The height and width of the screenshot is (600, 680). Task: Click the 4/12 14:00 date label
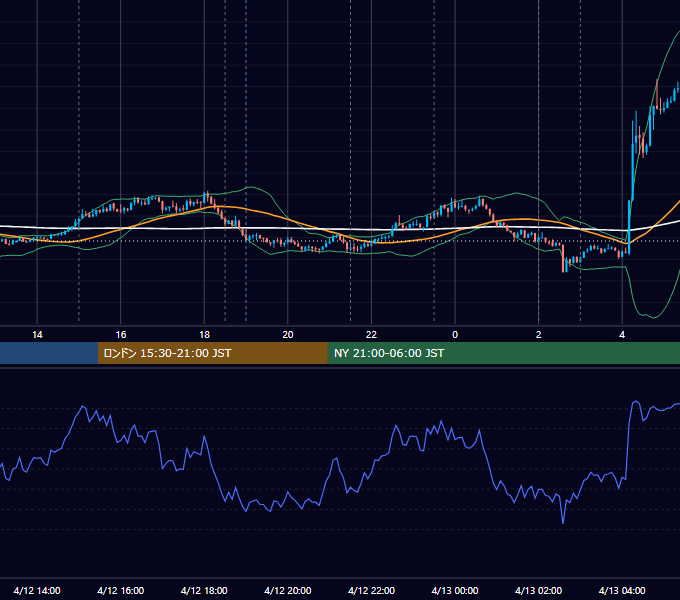click(x=37, y=590)
